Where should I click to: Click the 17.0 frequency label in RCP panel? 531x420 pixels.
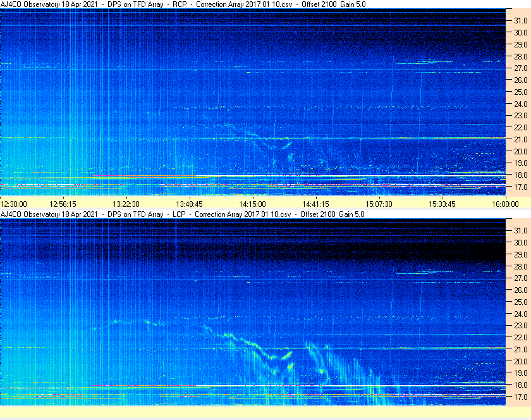point(521,187)
